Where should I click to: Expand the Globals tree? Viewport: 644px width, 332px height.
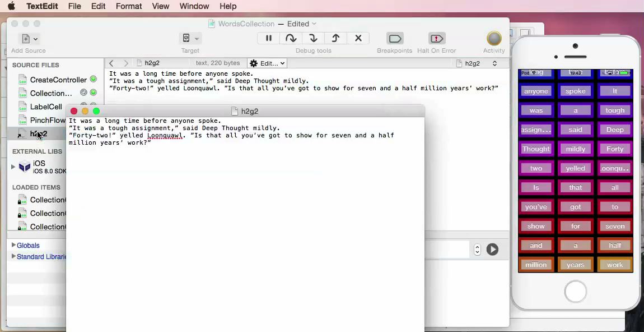click(13, 245)
